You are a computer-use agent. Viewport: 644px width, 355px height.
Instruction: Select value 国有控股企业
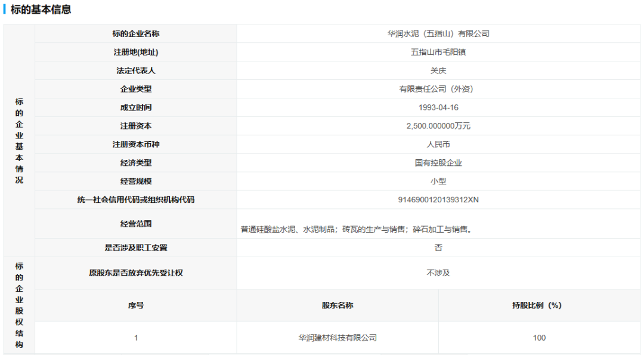(438, 163)
